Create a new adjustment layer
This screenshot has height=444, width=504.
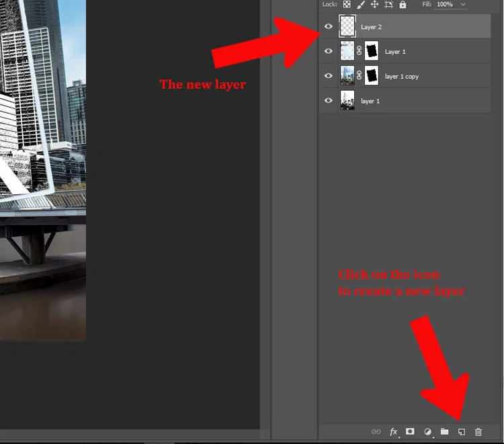427,432
